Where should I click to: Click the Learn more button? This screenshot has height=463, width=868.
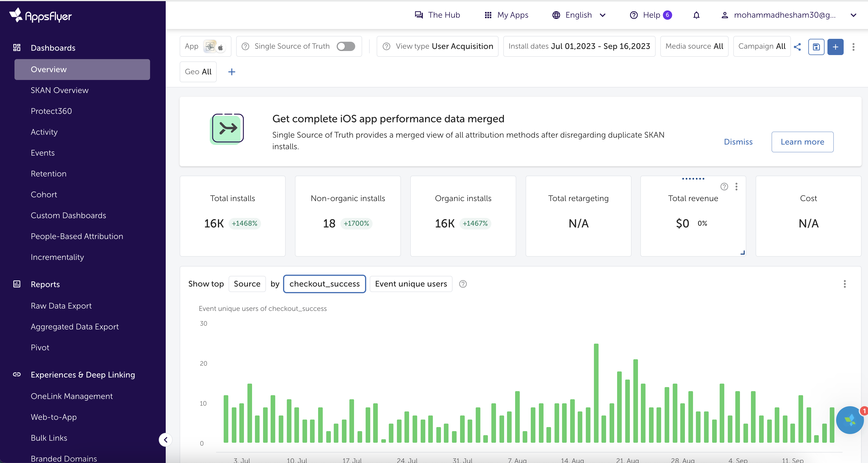802,142
